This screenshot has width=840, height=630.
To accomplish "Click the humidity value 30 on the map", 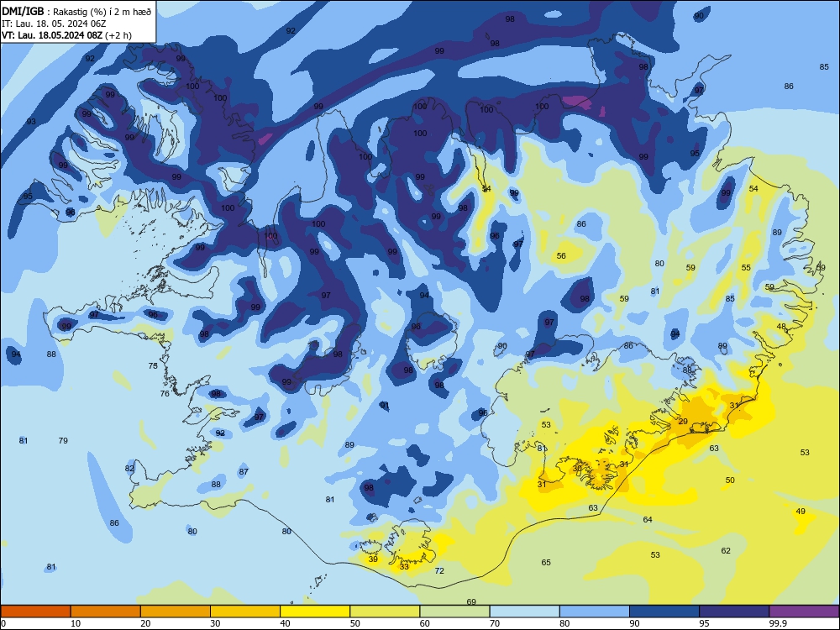I will 577,468.
